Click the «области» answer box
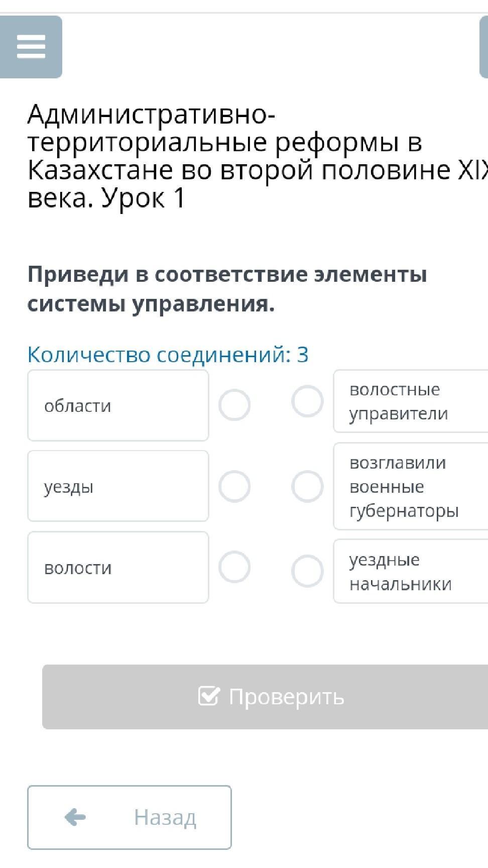 (118, 405)
